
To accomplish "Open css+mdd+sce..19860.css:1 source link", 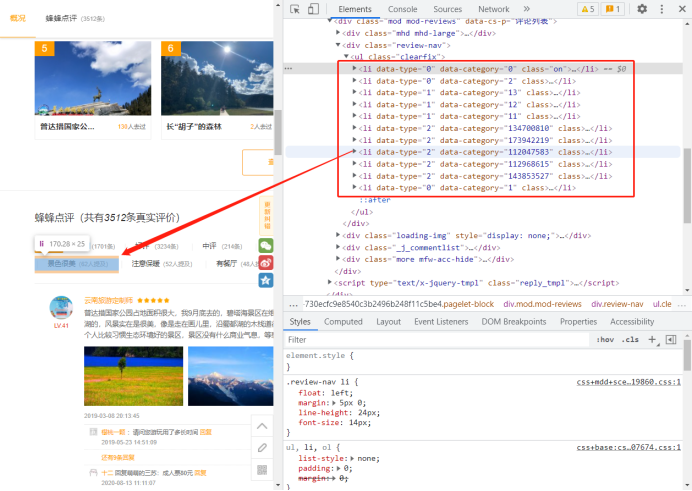I will click(x=628, y=382).
